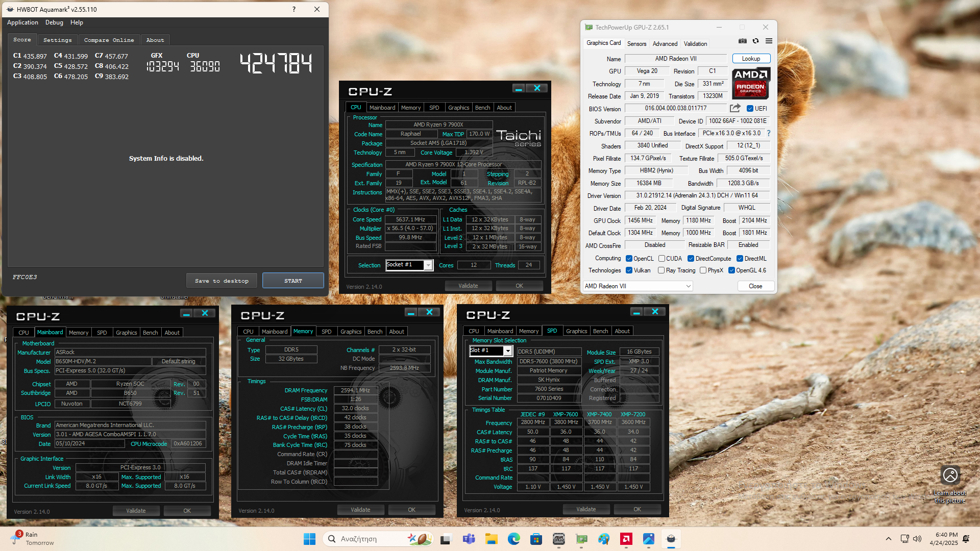
Task: Click Save to desktop button
Action: coord(222,281)
